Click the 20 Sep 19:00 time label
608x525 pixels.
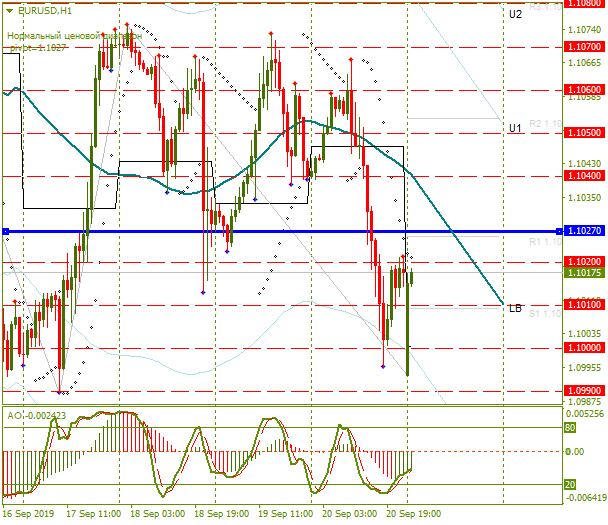(x=413, y=514)
